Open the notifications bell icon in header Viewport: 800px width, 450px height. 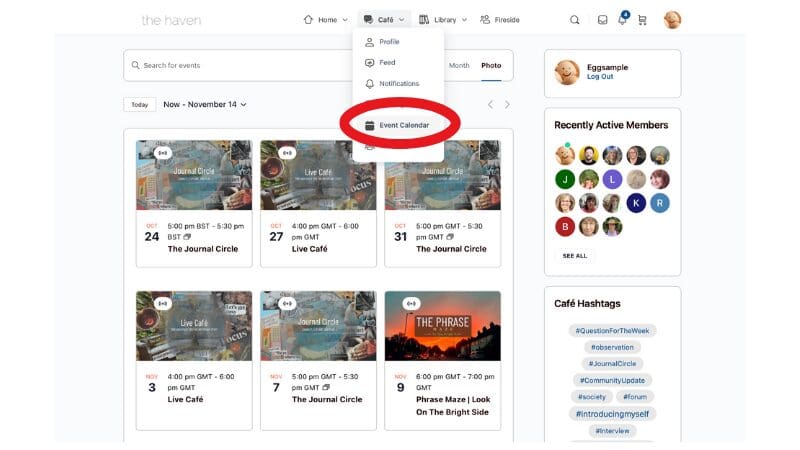pos(622,19)
